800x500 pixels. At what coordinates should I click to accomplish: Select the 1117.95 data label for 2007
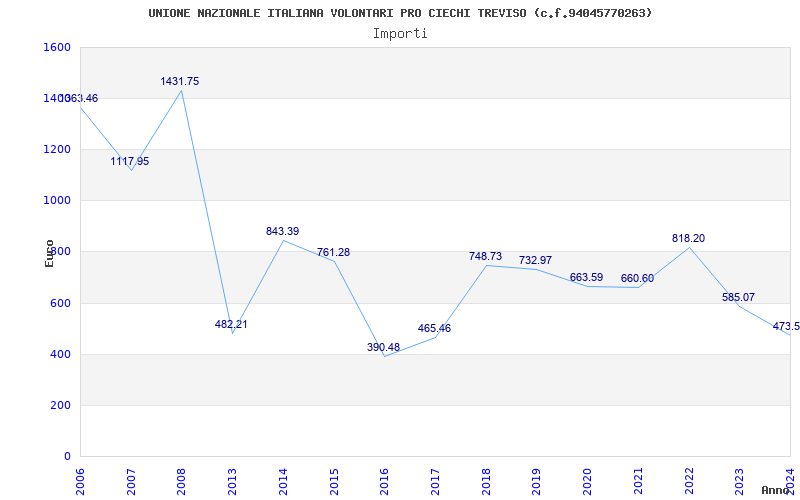tap(130, 161)
